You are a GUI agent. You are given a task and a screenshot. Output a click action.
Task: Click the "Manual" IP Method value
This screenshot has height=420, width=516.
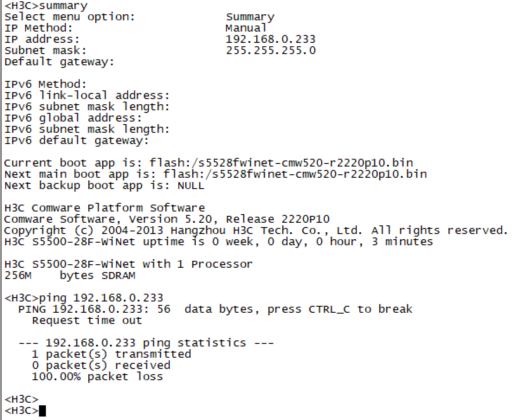(x=246, y=28)
